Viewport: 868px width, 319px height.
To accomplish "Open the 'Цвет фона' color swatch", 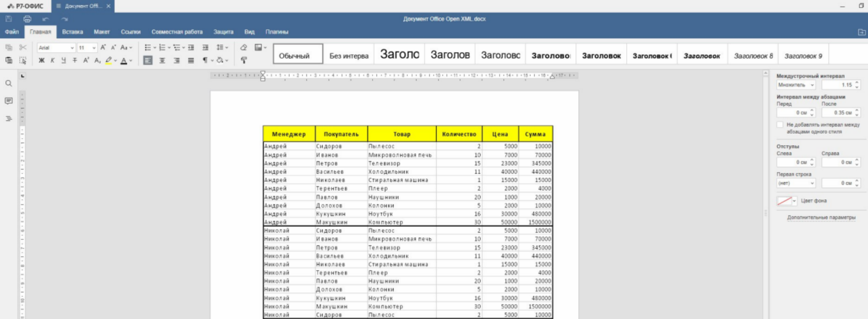I will tap(786, 201).
